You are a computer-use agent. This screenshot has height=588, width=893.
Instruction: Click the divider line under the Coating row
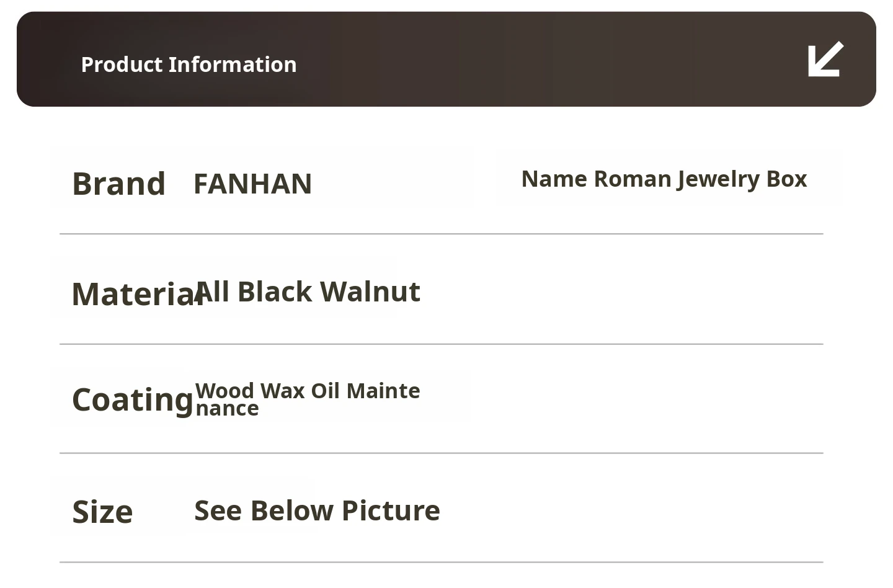click(x=441, y=453)
